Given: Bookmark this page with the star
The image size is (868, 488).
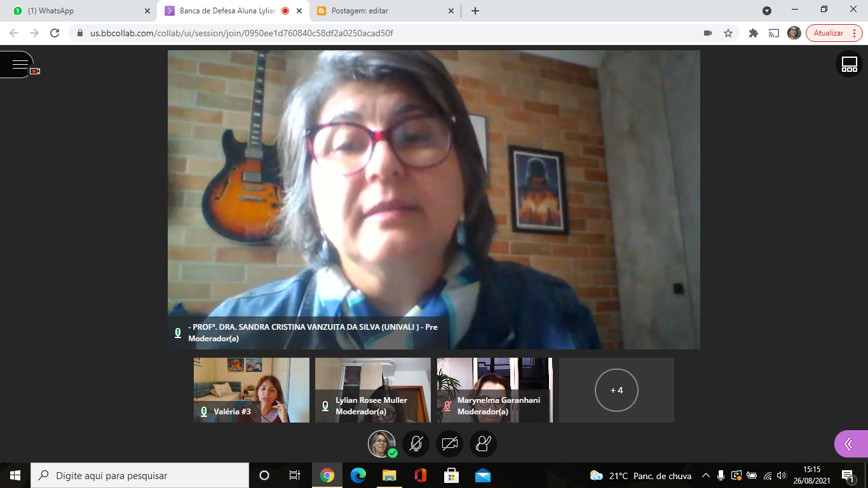Looking at the screenshot, I should pos(728,33).
